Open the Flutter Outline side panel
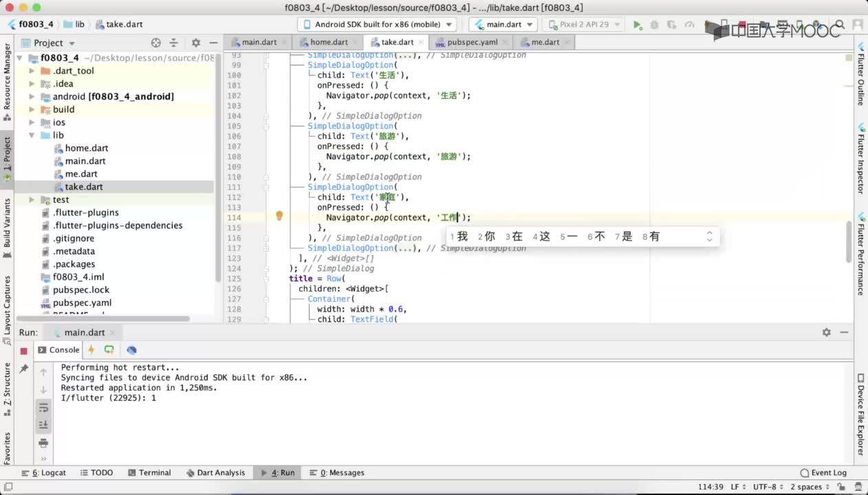Image resolution: width=868 pixels, height=495 pixels. [x=860, y=74]
